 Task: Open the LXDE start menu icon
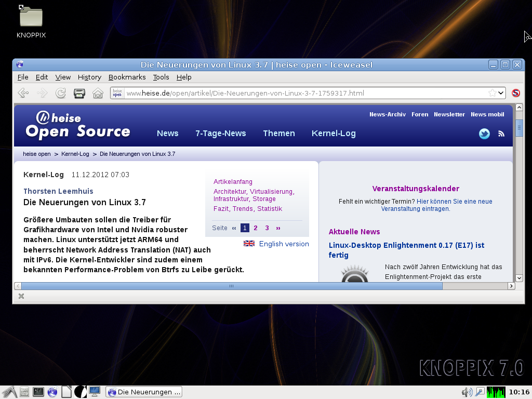(x=9, y=392)
